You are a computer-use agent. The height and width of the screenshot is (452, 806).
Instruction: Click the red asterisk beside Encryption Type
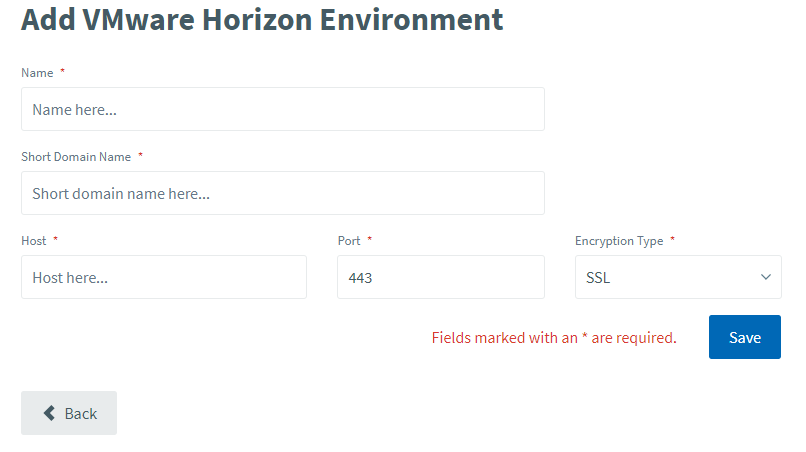pyautogui.click(x=672, y=239)
